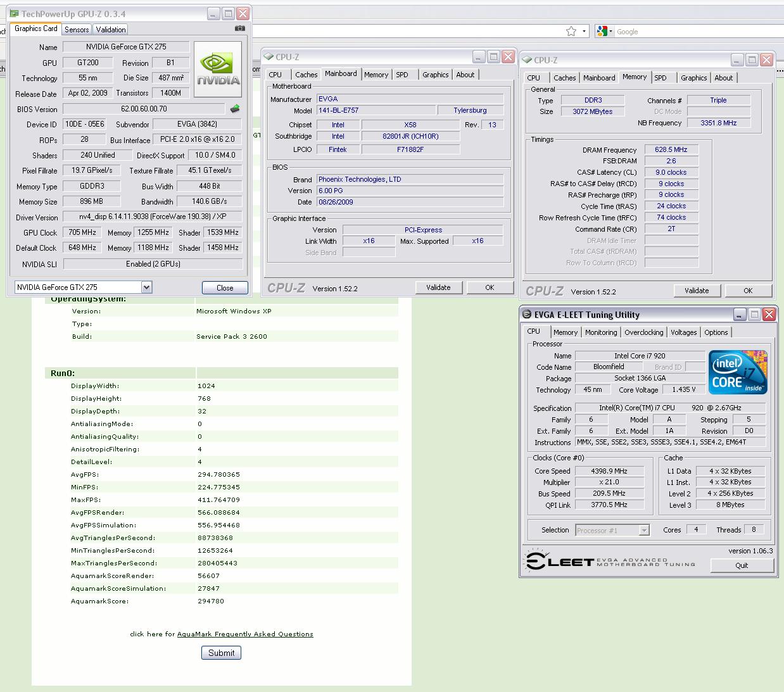Screen dimensions: 784x692
Task: Click the Driver Version field in GPU-Z
Action: tap(153, 217)
